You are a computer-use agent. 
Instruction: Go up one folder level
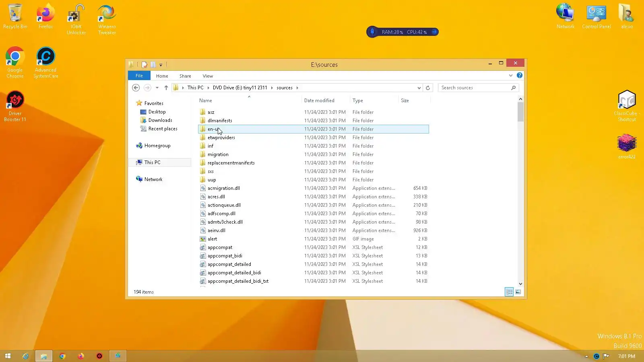[166, 88]
